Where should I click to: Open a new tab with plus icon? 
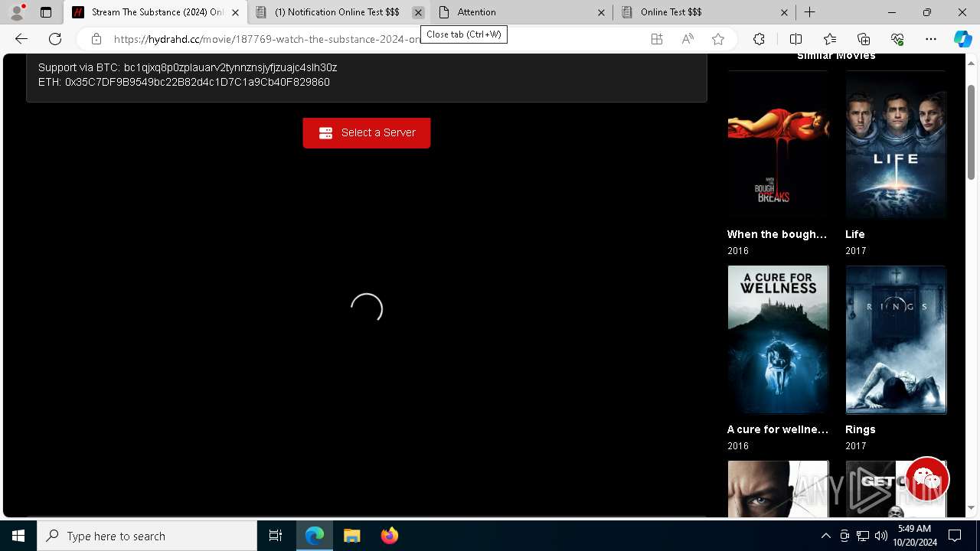point(809,12)
